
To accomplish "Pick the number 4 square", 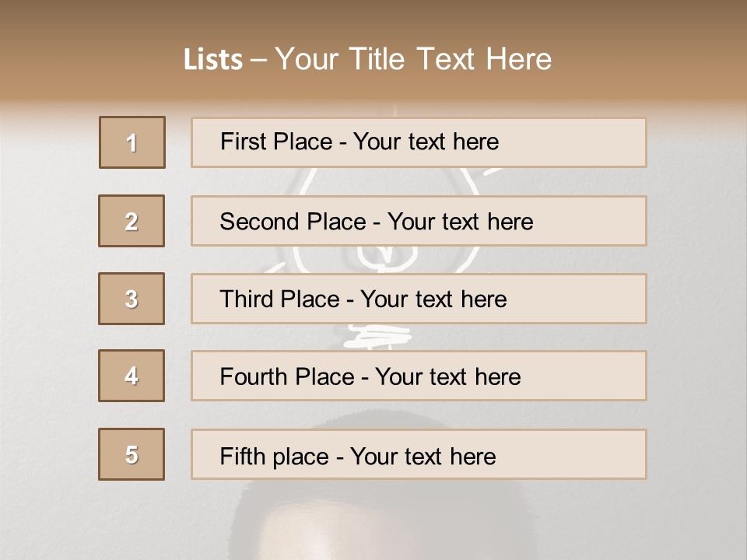I will [x=132, y=376].
